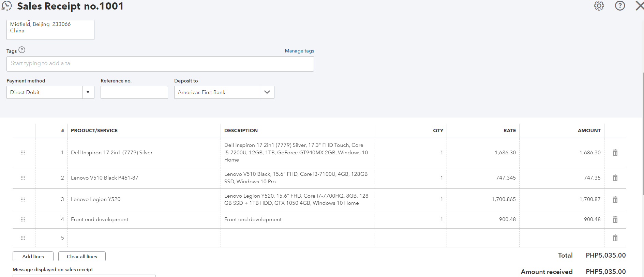
Task: Click the Tags help info icon
Action: (x=22, y=50)
